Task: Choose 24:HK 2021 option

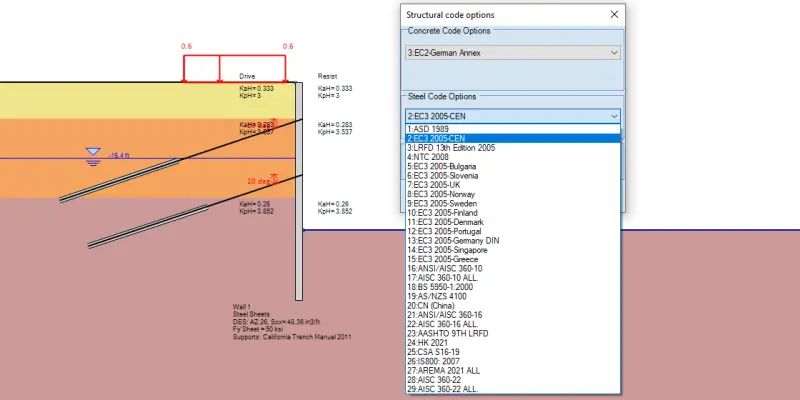Action: tap(513, 343)
